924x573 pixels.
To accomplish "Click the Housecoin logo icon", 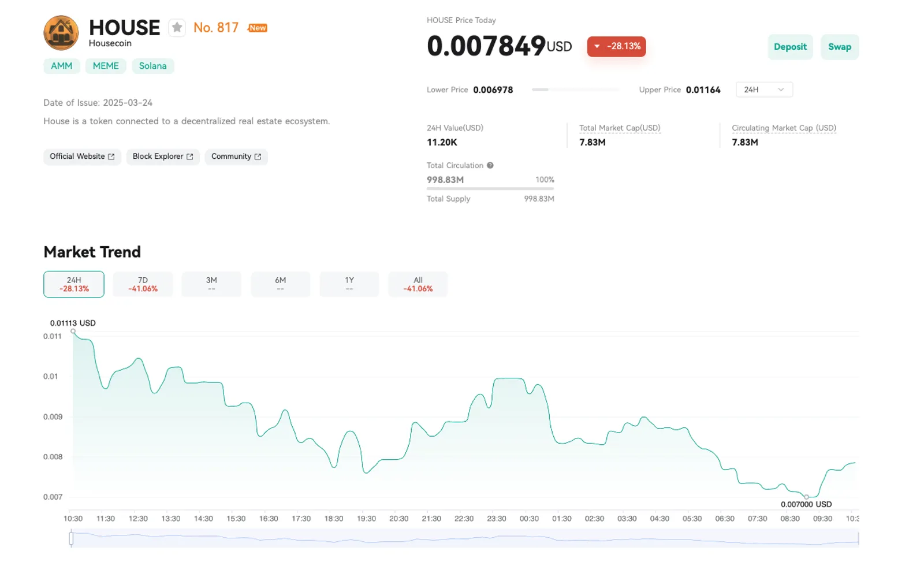I will coord(61,33).
